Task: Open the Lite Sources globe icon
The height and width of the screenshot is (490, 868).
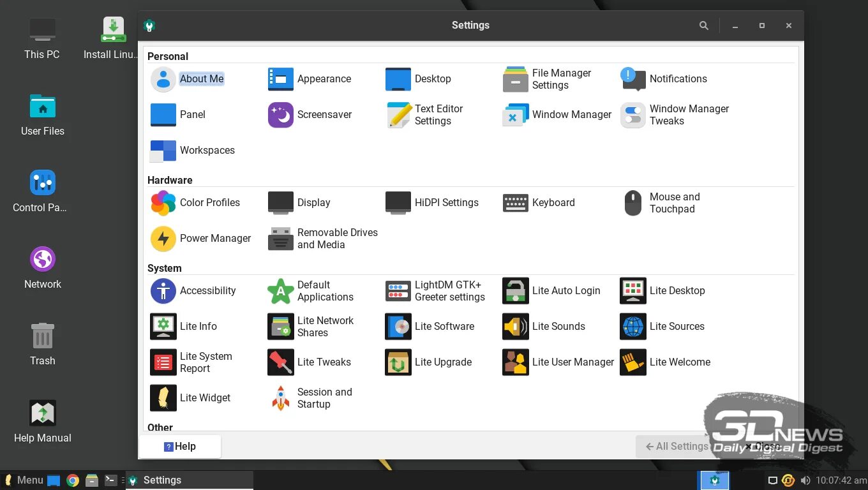Action: 633,327
